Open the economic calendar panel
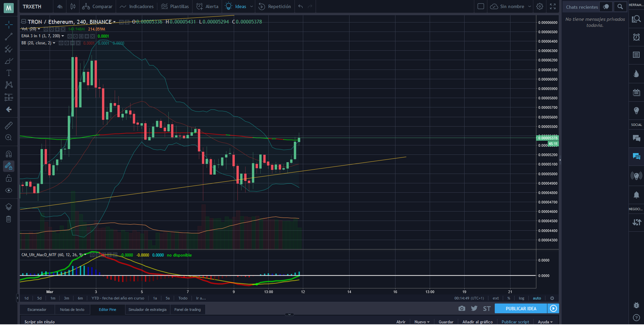 click(x=636, y=92)
